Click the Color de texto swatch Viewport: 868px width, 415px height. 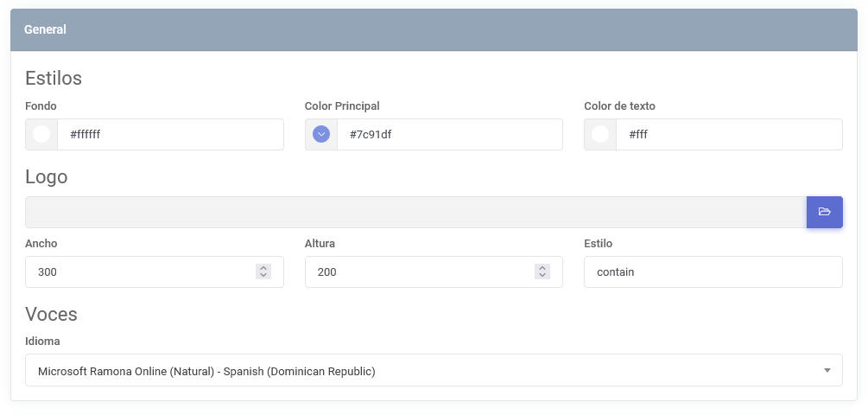point(600,135)
